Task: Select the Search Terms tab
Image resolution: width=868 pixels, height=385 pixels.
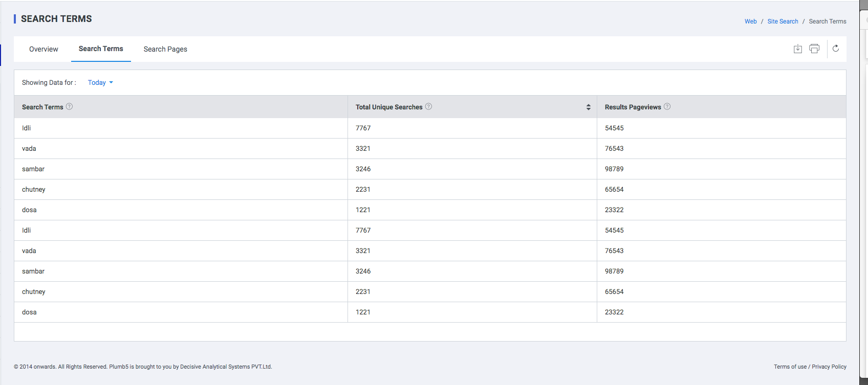Action: point(101,49)
